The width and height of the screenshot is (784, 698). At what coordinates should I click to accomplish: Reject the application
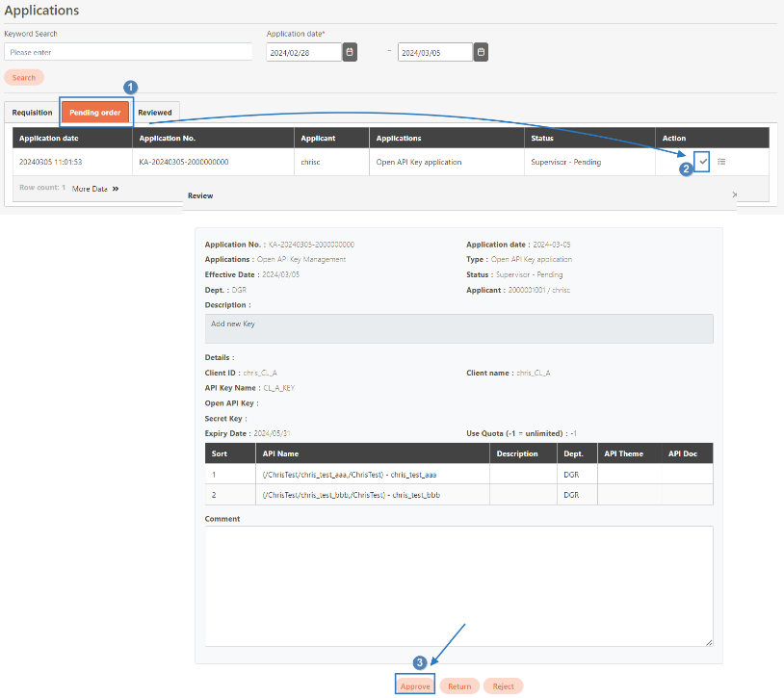[x=503, y=686]
